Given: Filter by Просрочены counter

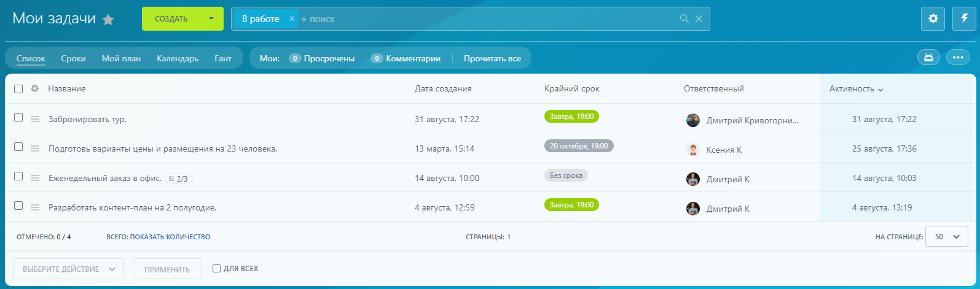Looking at the screenshot, I should (x=322, y=59).
